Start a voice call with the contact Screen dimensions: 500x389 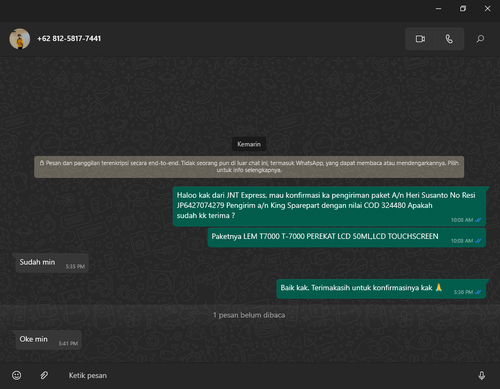click(x=449, y=39)
